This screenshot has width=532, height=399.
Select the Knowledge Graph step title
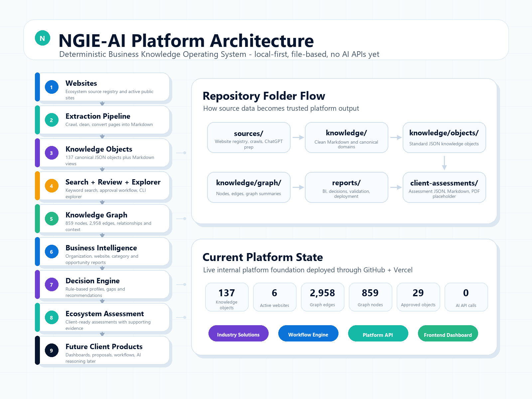[x=96, y=215]
